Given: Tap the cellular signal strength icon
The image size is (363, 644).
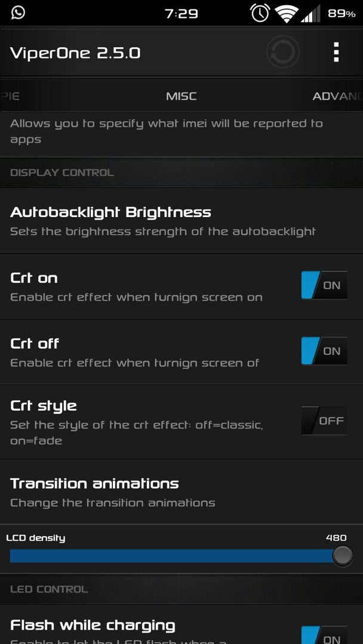Looking at the screenshot, I should click(x=311, y=14).
